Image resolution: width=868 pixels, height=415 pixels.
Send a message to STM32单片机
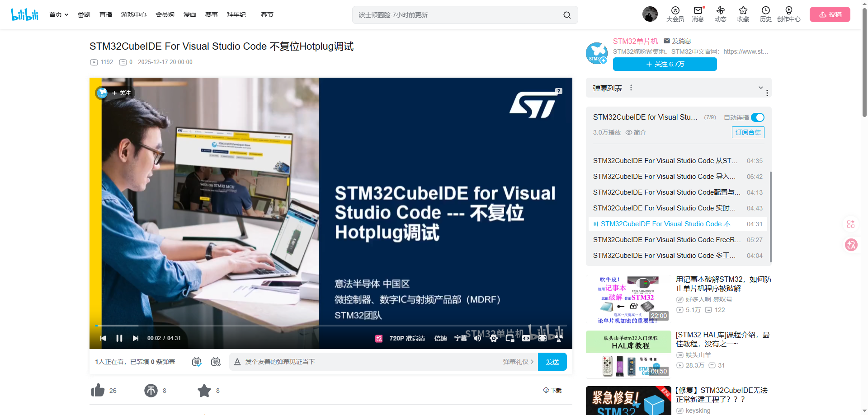click(x=677, y=41)
